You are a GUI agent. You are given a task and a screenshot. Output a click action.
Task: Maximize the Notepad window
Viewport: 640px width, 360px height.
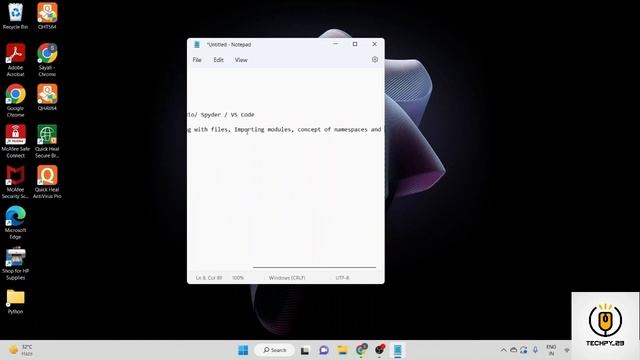click(x=355, y=44)
